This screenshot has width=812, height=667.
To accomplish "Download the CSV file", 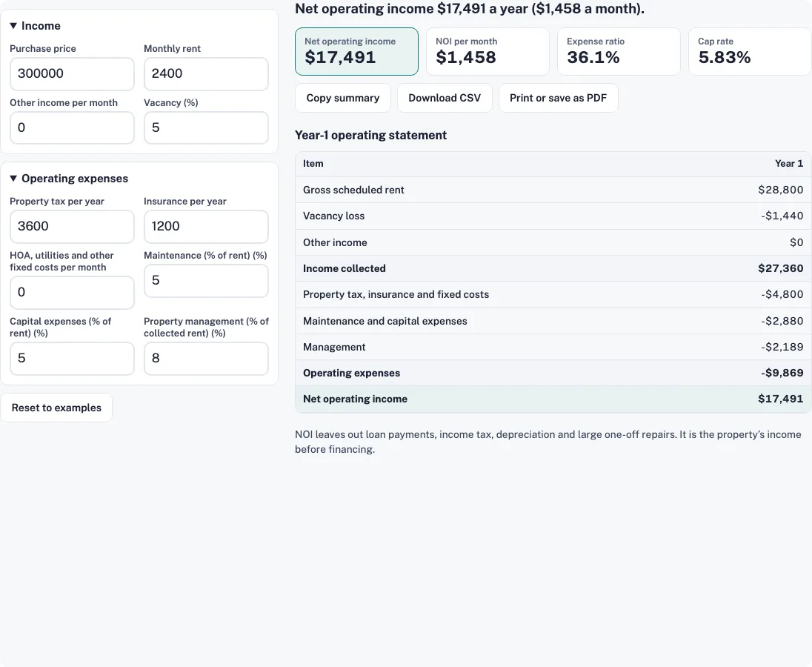I will (445, 98).
